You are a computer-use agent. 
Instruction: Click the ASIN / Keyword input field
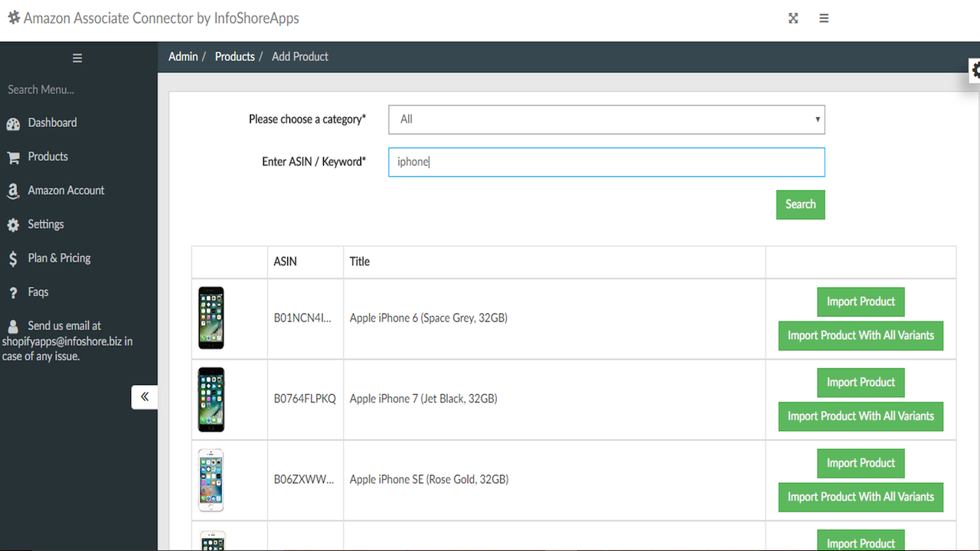tap(606, 162)
